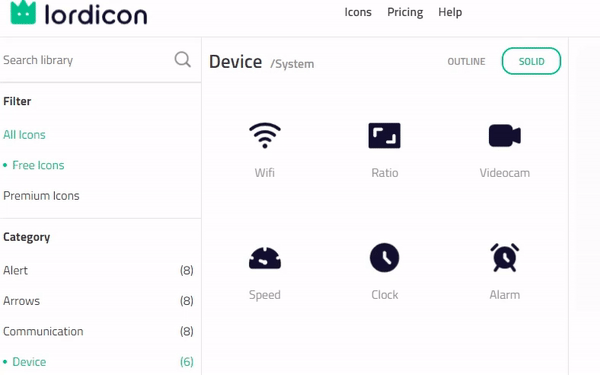Viewport: 600px width, 375px height.
Task: Switch icon style to Outline
Action: 466,62
